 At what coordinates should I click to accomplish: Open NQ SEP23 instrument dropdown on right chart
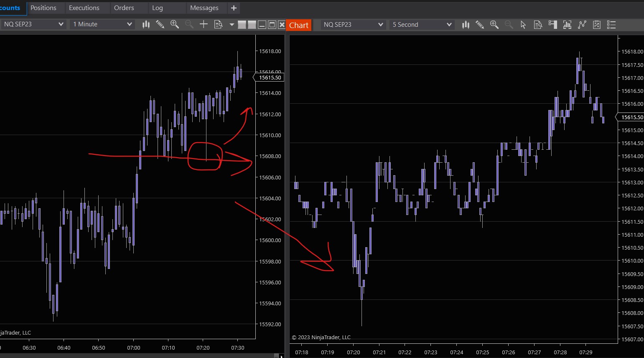pos(353,25)
